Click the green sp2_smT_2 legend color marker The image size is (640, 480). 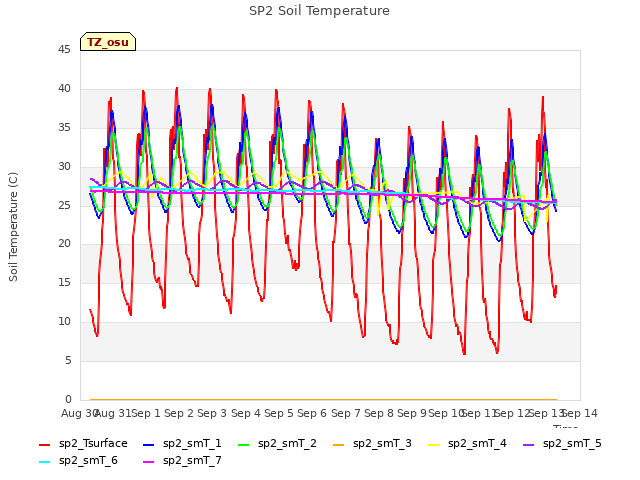[244, 444]
